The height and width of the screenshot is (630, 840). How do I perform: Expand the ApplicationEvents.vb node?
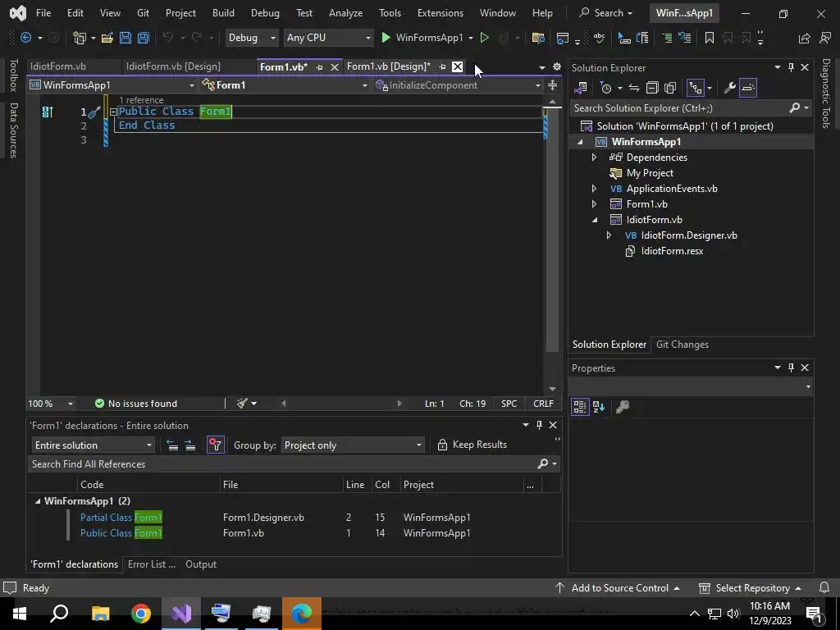(594, 189)
